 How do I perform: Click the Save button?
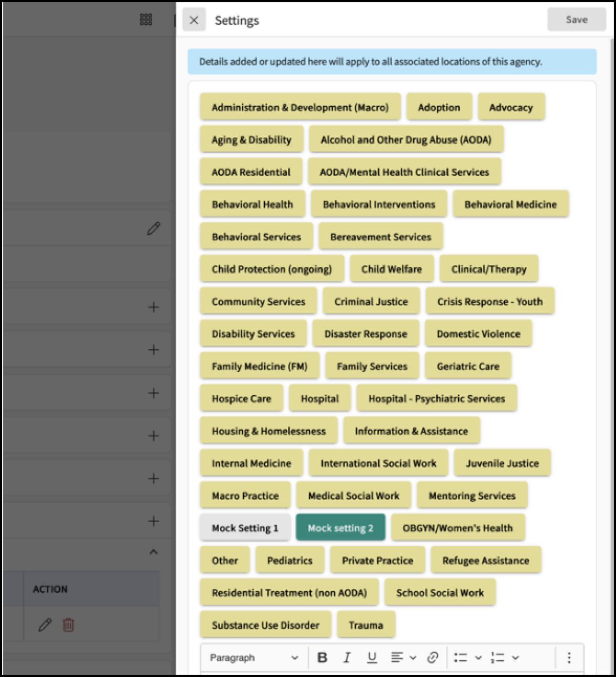click(x=576, y=20)
